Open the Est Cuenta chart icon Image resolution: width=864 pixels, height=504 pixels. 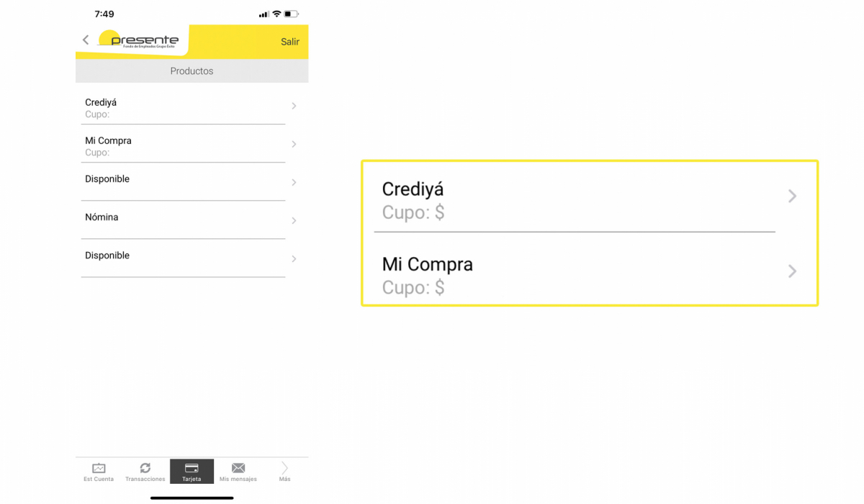pos(99,468)
